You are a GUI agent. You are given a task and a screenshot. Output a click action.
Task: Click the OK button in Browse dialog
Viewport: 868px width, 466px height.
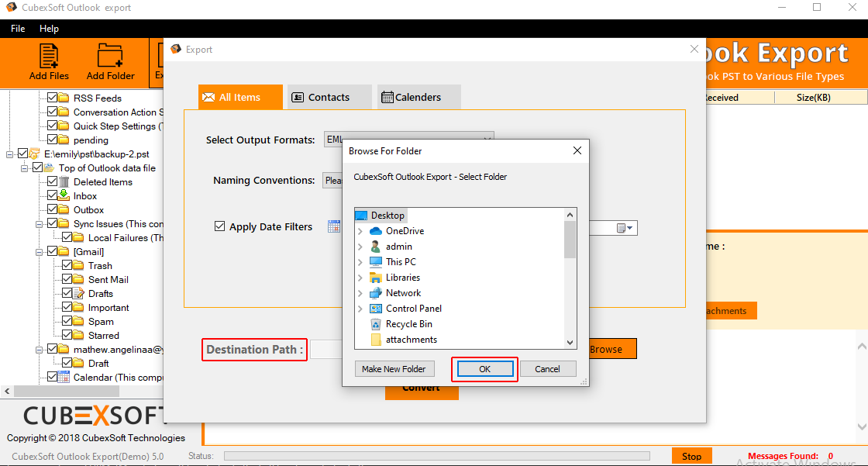tap(484, 369)
